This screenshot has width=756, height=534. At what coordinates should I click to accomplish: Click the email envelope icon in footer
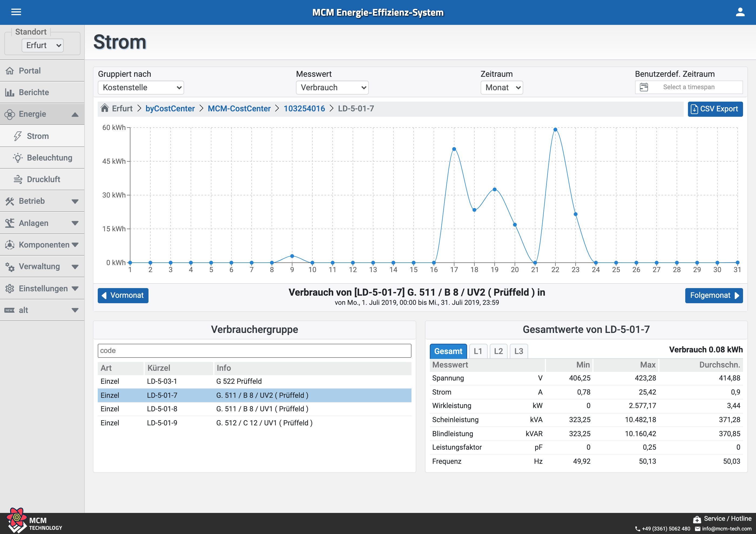(698, 529)
